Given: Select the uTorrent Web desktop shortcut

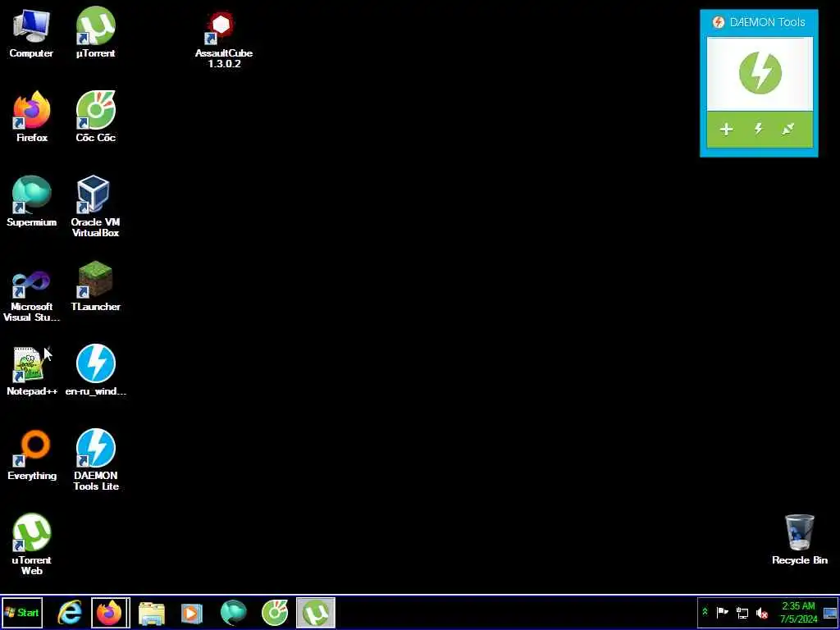Looking at the screenshot, I should tap(32, 545).
